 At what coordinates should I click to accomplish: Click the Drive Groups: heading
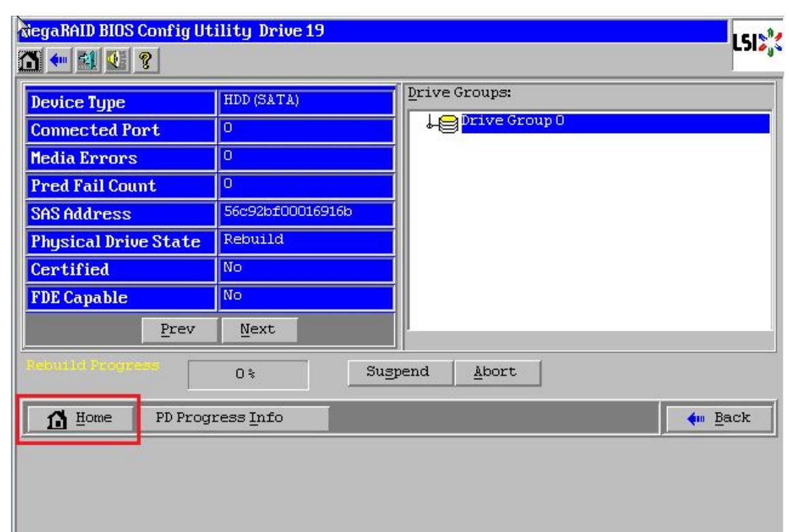(x=460, y=93)
